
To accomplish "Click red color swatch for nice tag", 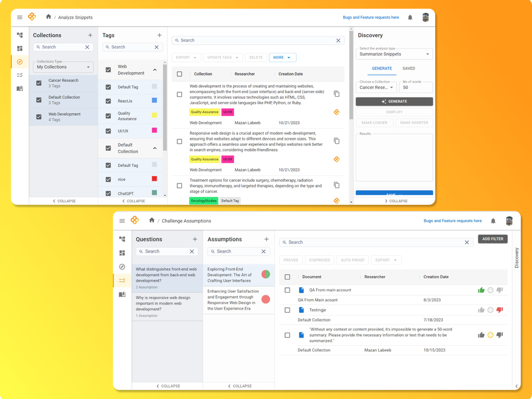I will [154, 179].
